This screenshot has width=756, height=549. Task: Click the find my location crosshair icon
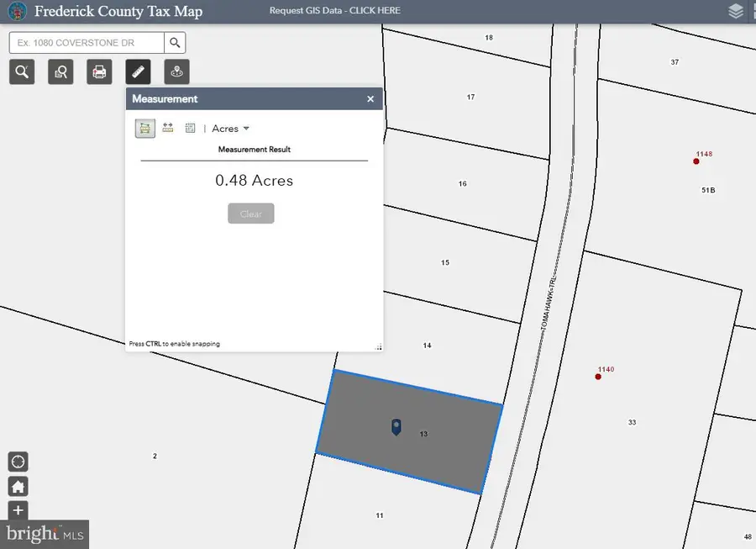(18, 461)
